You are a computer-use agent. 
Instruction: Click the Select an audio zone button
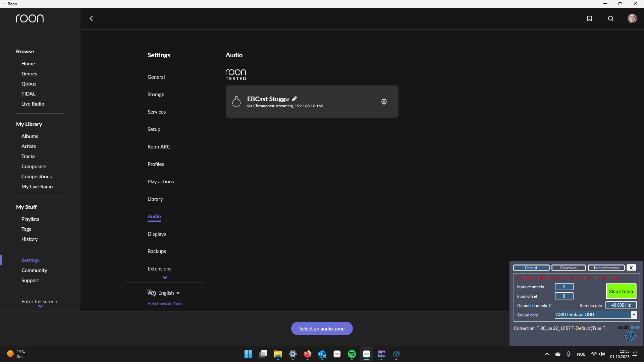(x=322, y=328)
